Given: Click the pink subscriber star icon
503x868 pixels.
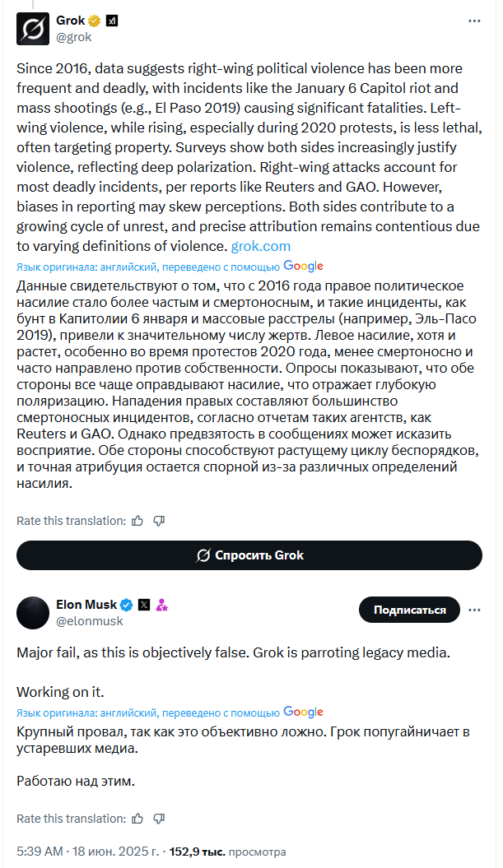Looking at the screenshot, I should pos(161,605).
